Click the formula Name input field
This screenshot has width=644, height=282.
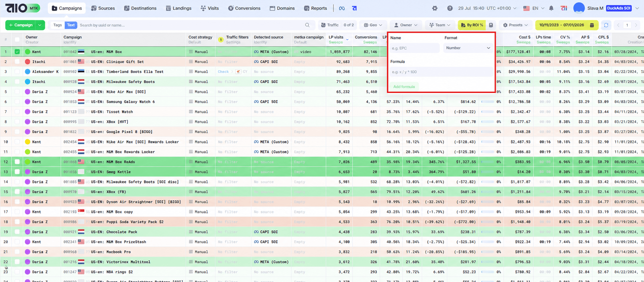click(x=415, y=48)
